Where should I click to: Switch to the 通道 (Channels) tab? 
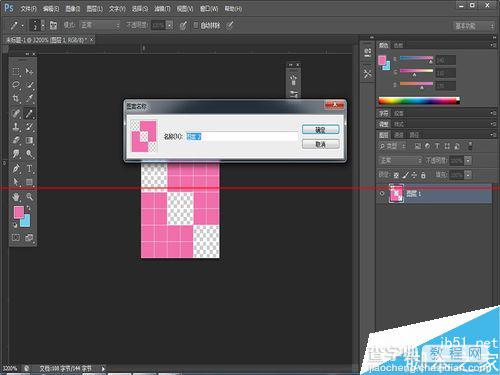(x=399, y=135)
